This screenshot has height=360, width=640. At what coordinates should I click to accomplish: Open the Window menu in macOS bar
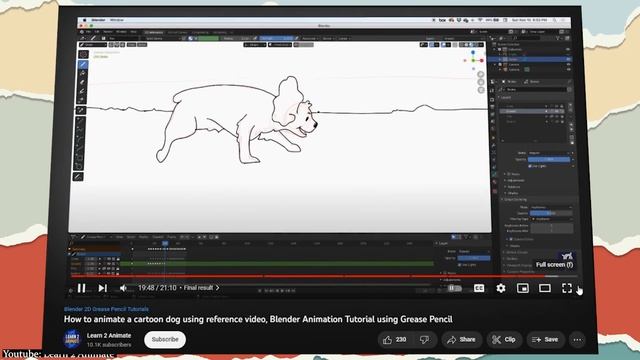point(117,20)
